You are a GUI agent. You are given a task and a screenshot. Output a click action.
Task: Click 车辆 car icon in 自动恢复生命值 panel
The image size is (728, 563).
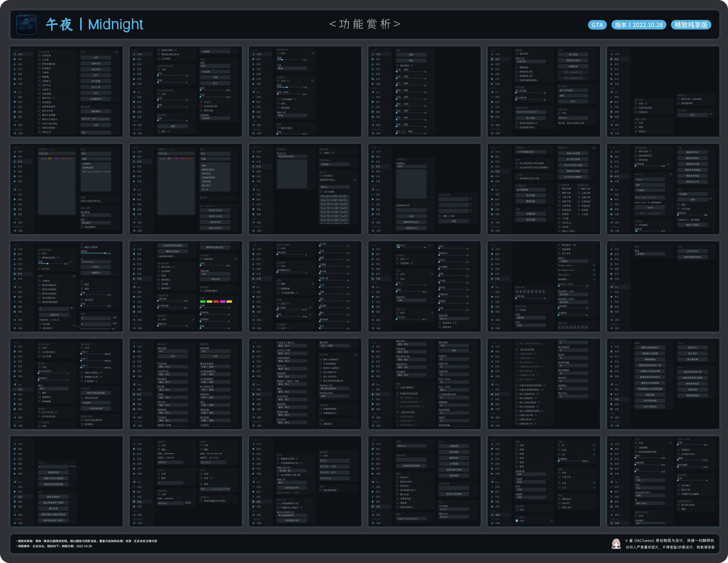(x=134, y=84)
